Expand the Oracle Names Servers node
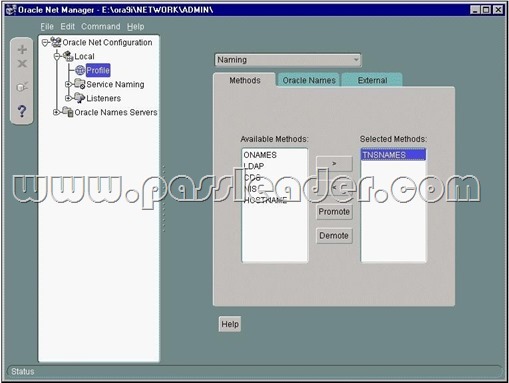This screenshot has width=509, height=383. pos(56,112)
